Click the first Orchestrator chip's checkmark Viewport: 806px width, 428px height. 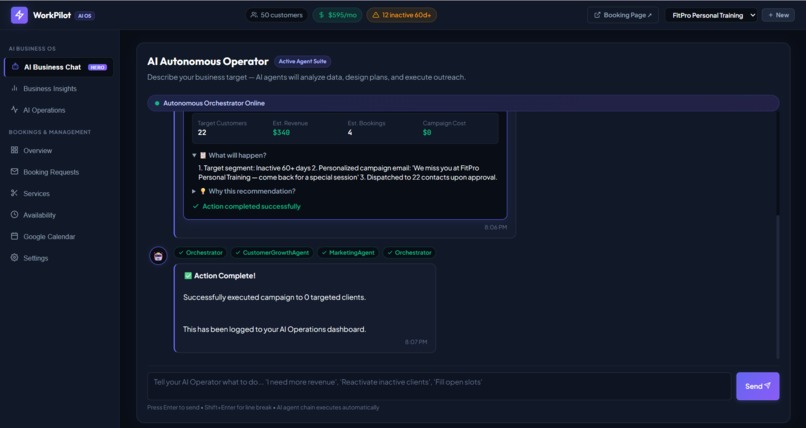coord(181,253)
